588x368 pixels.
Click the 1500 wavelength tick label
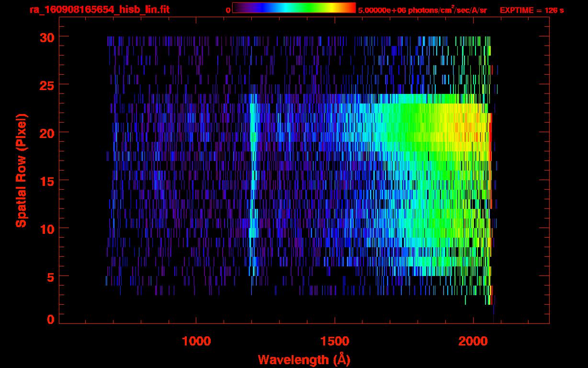335,341
